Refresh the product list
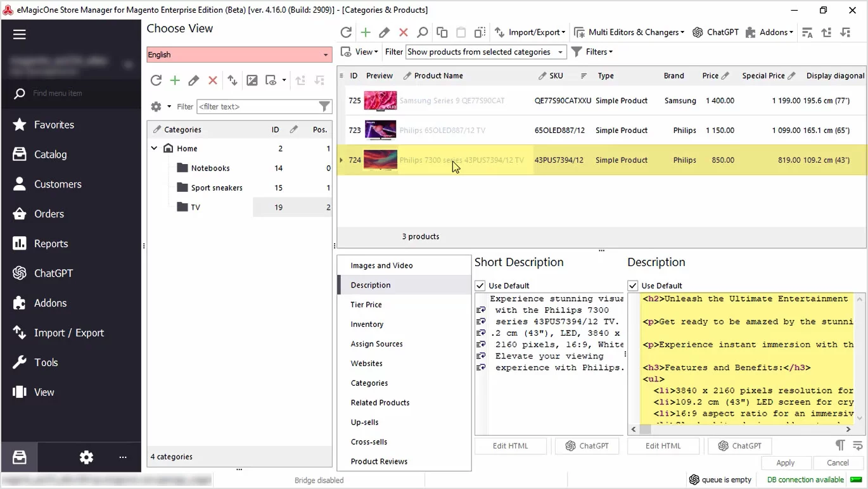The image size is (868, 489). 346,32
